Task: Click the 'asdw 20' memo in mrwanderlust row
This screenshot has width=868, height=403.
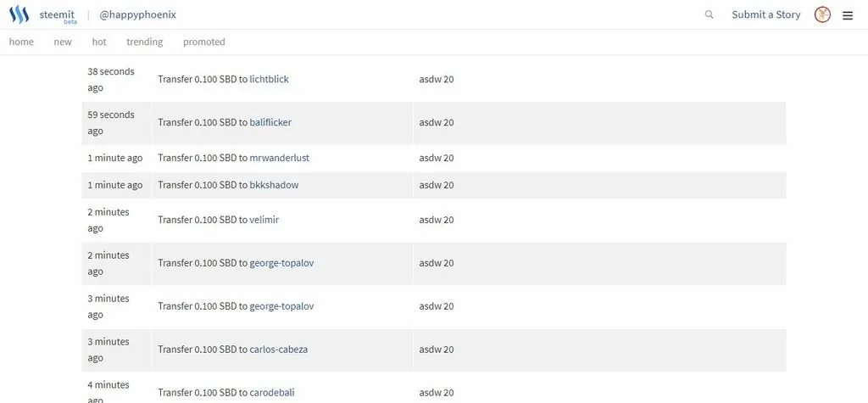Action: coord(437,158)
